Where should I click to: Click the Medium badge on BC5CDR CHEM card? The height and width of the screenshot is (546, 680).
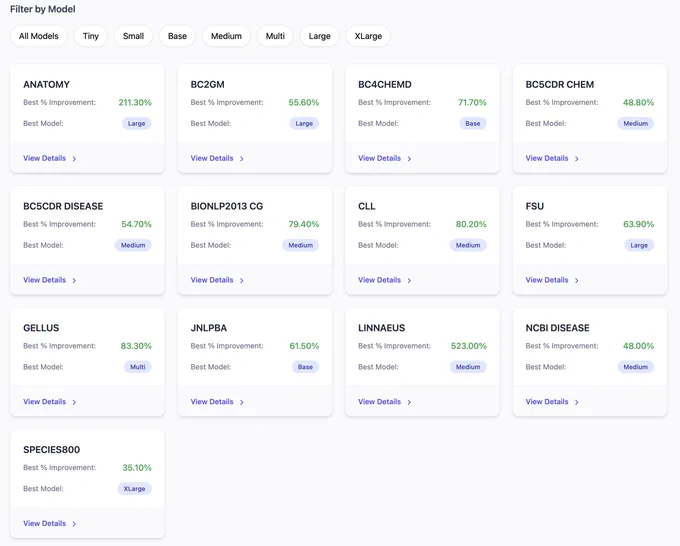635,124
